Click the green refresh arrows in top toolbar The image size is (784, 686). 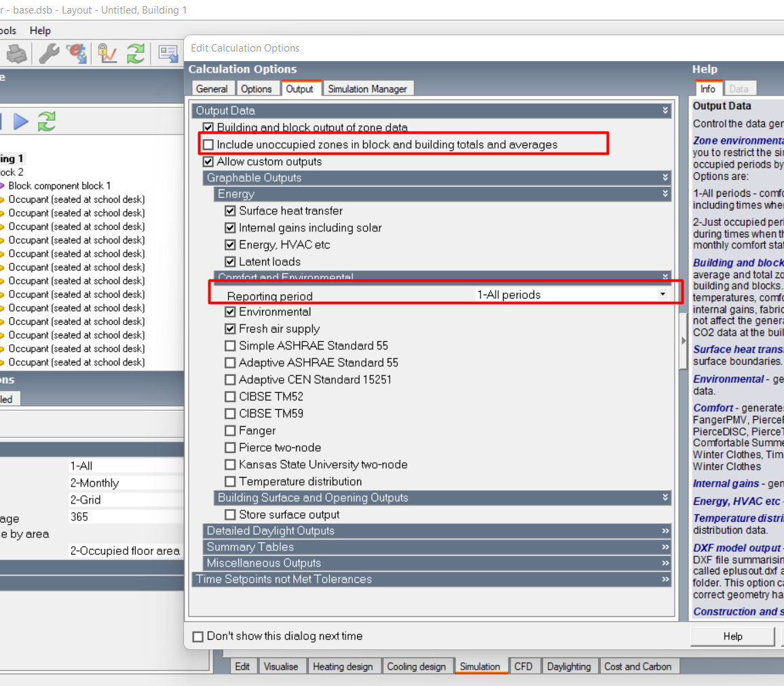pos(136,54)
